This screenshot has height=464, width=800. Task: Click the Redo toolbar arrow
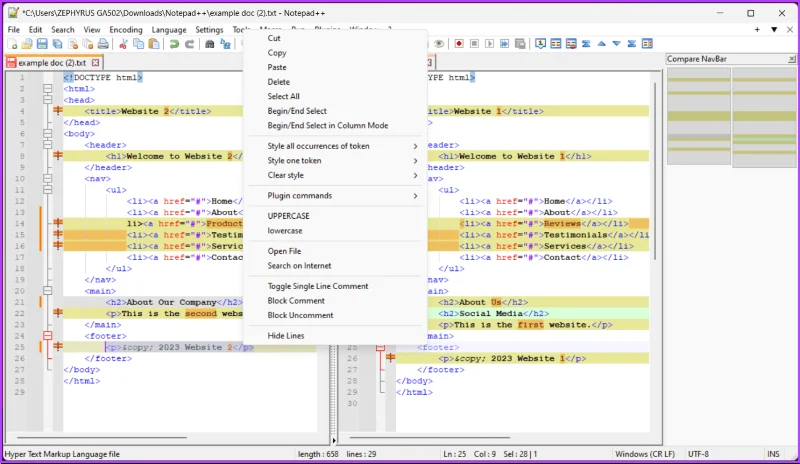tap(189, 44)
